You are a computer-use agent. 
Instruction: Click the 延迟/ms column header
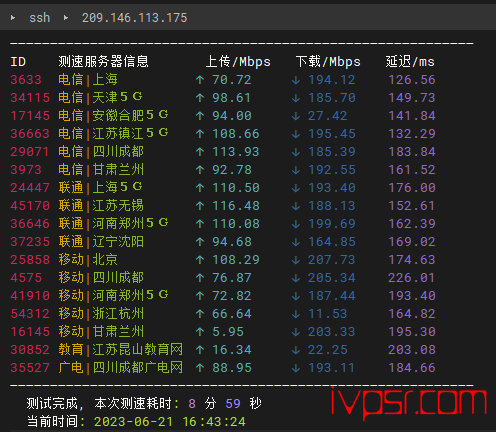tap(410, 62)
